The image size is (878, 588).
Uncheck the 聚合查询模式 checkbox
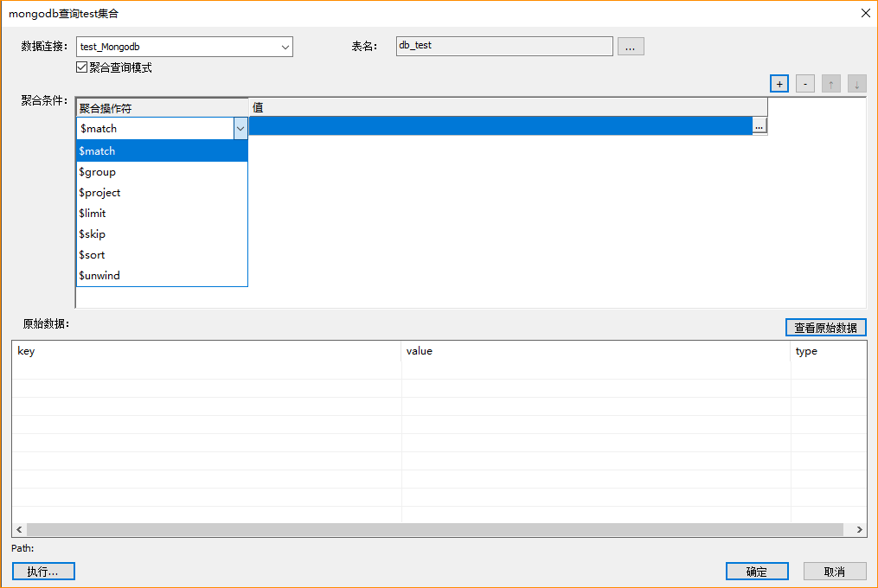tap(82, 67)
